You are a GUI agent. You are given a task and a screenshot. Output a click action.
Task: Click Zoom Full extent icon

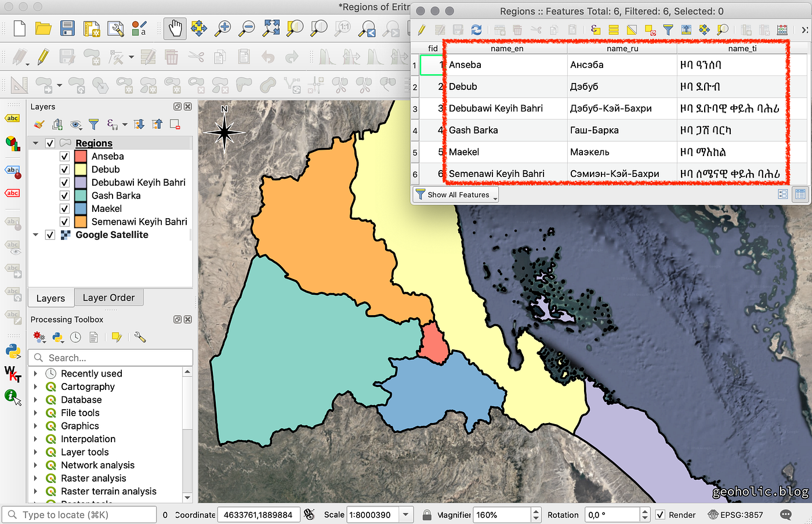270,28
